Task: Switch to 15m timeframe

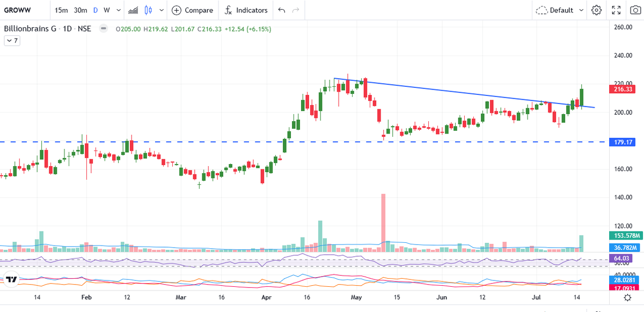Action: click(62, 10)
